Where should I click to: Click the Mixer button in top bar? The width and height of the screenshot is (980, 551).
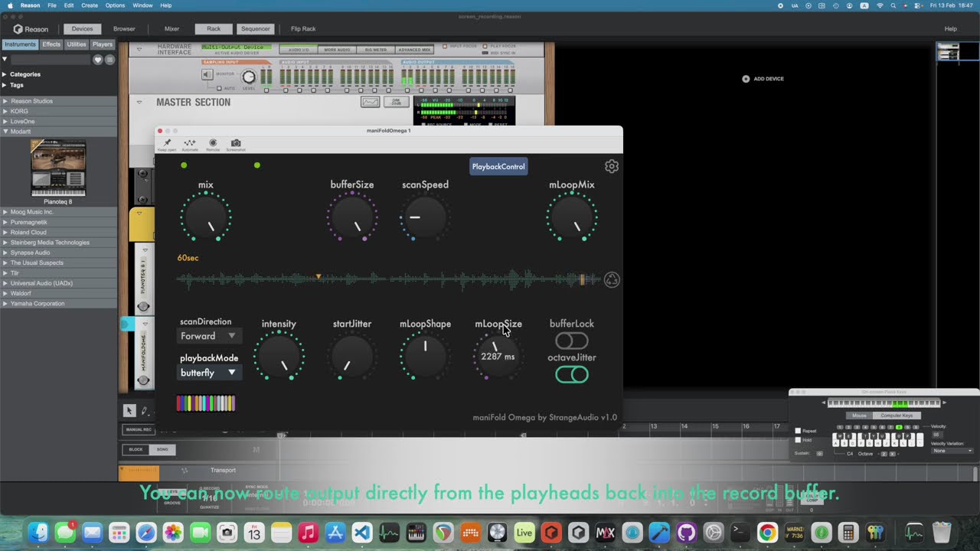coord(171,29)
